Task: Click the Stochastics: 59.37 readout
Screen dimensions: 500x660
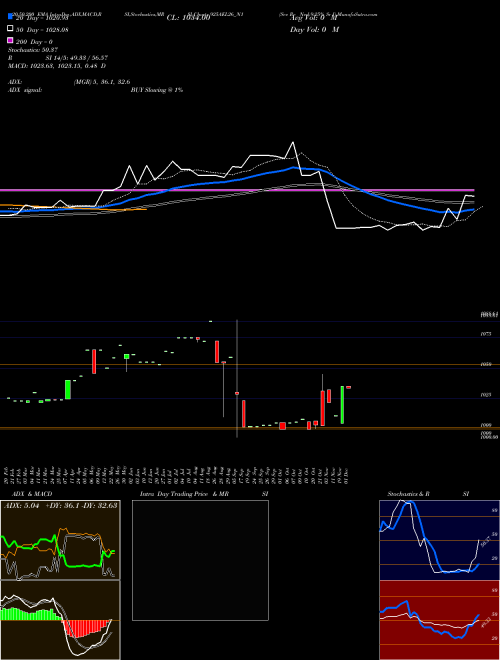Action: (x=33, y=50)
